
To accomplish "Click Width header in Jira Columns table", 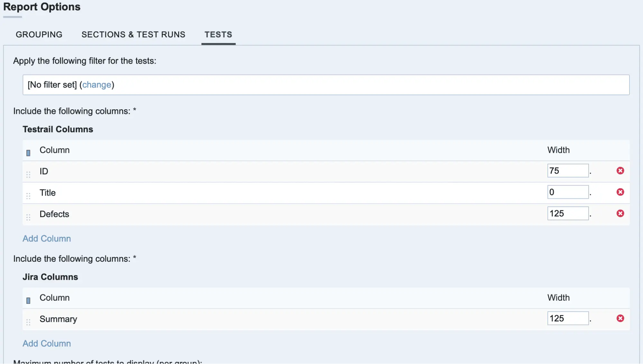I will (x=558, y=298).
